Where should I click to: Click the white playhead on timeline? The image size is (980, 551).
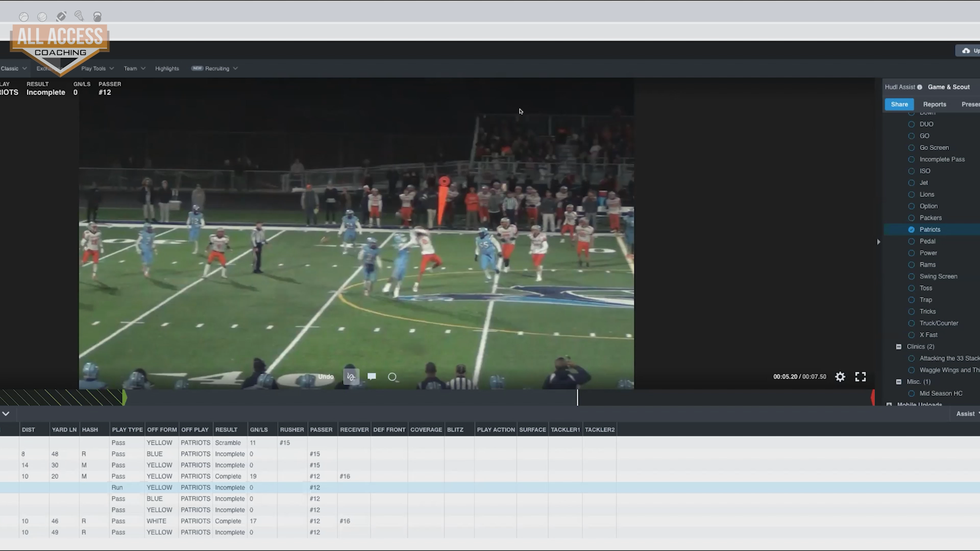pos(577,397)
